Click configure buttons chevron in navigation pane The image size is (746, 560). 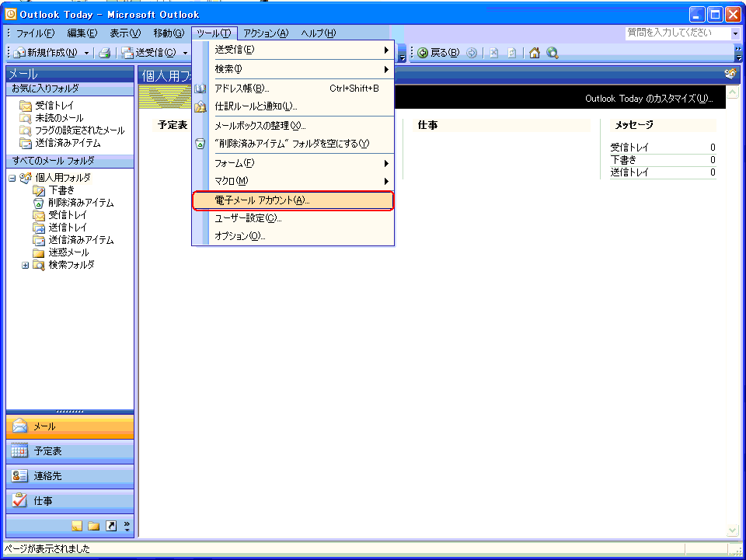127,526
